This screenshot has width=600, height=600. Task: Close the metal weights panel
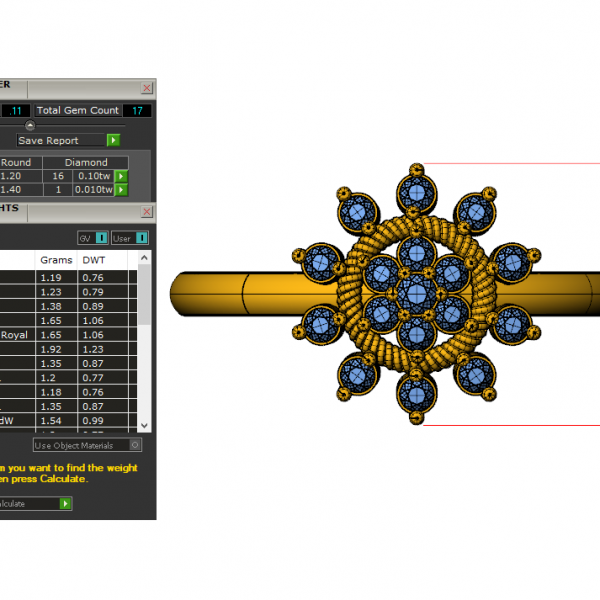tap(147, 212)
